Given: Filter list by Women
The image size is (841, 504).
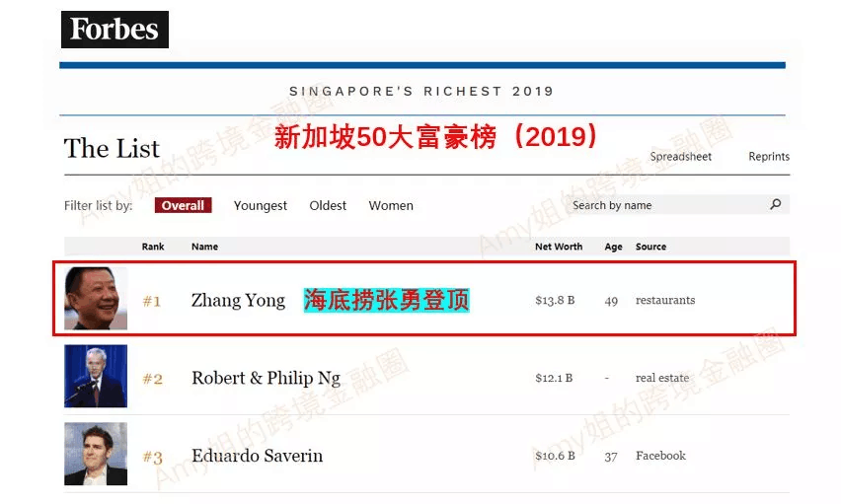Looking at the screenshot, I should coord(391,205).
